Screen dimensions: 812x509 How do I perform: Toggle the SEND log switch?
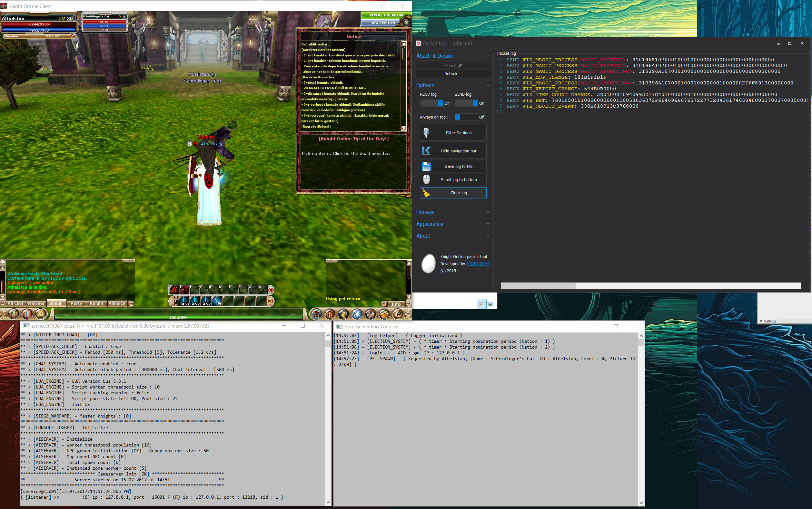pos(466,103)
